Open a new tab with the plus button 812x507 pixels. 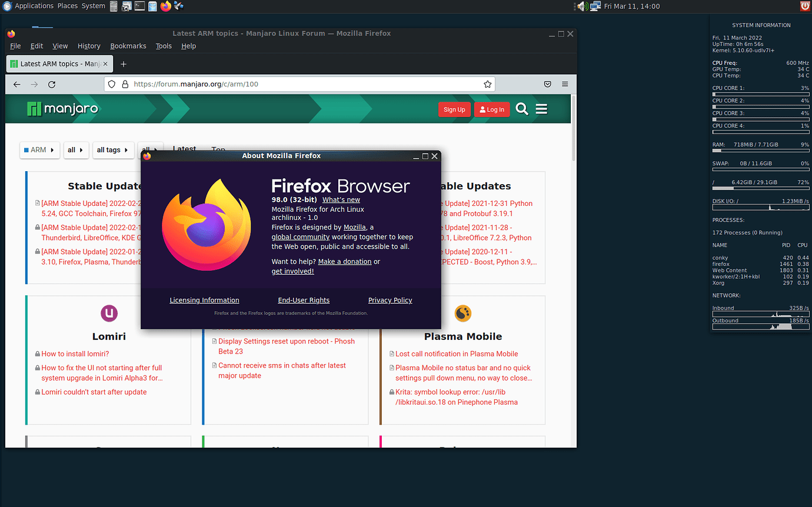coord(124,64)
